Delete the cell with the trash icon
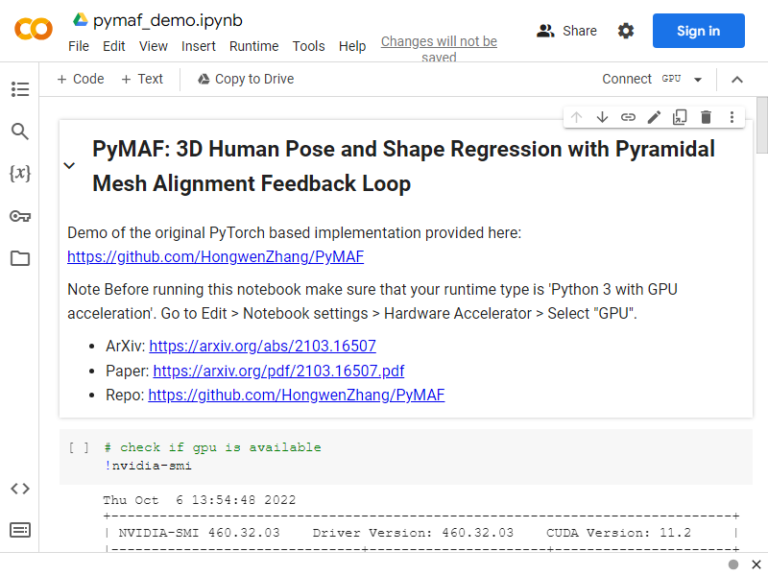Screen dimensions: 768x576 click(706, 117)
